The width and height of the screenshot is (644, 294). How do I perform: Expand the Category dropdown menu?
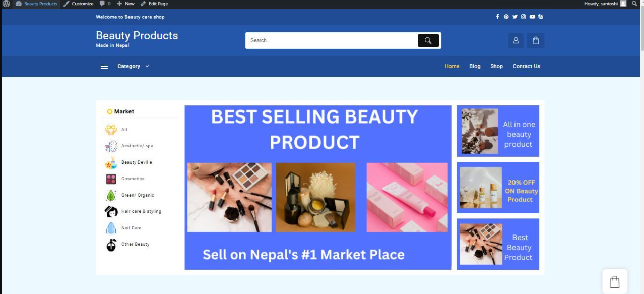click(x=134, y=66)
